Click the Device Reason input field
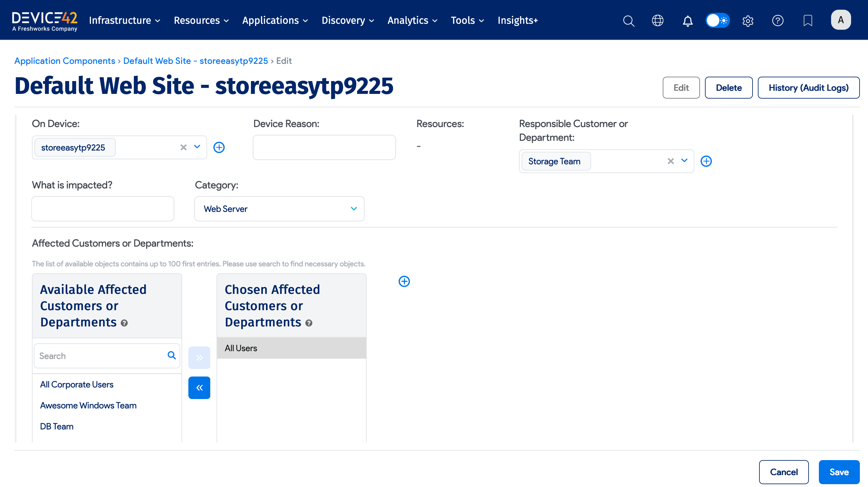868x487 pixels. click(324, 147)
